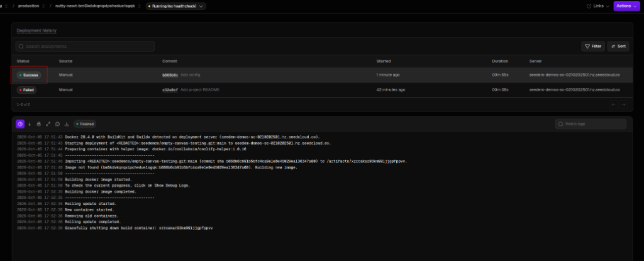Click the Source column header
Image resolution: width=644 pixels, height=261 pixels.
tap(65, 61)
